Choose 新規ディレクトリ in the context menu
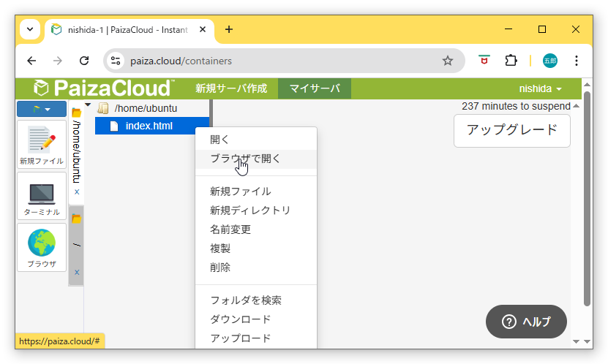608x364 pixels. pos(256,211)
